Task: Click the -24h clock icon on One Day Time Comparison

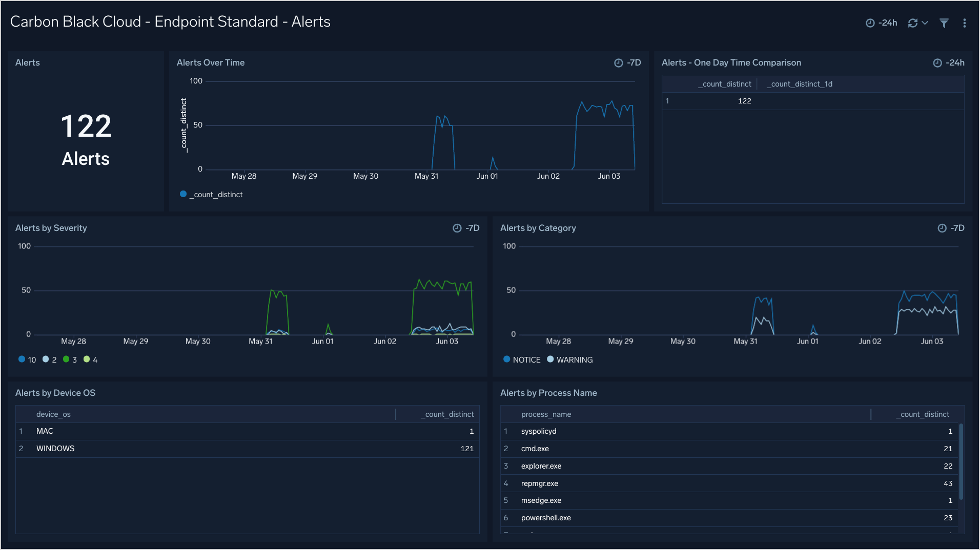Action: (936, 62)
